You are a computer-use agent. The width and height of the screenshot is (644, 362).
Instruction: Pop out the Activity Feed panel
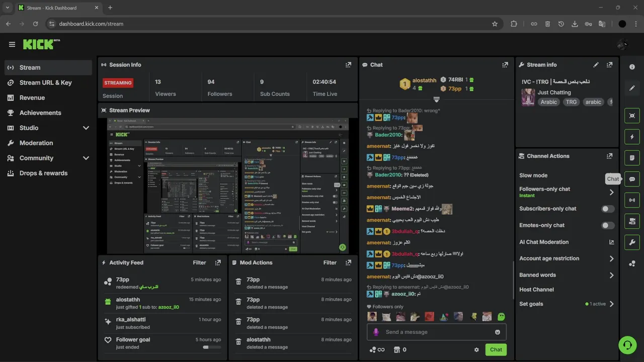click(218, 262)
